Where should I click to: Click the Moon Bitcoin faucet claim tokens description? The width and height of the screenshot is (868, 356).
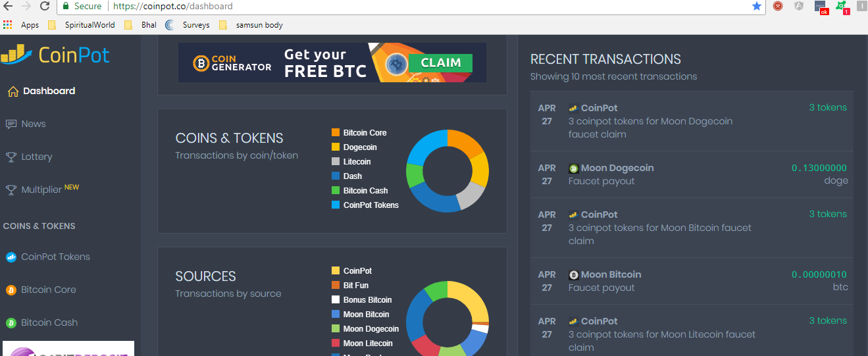(660, 234)
